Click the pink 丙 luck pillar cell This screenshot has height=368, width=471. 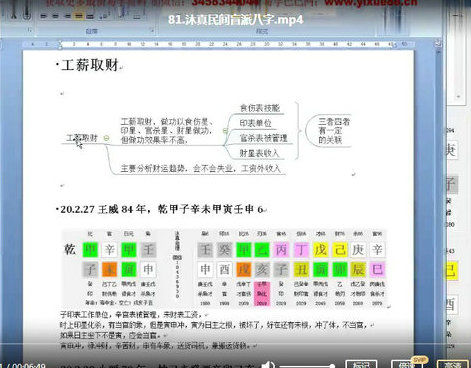click(282, 250)
